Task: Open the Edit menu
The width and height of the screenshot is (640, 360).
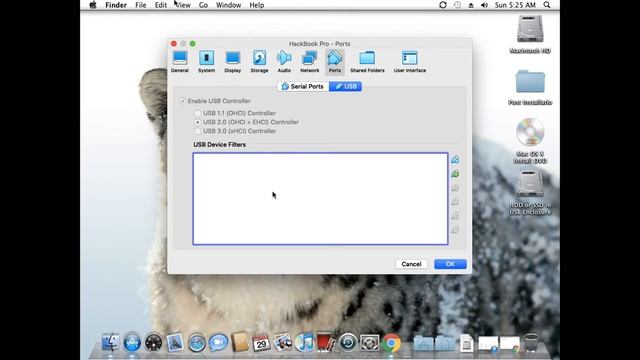Action: 160,5
